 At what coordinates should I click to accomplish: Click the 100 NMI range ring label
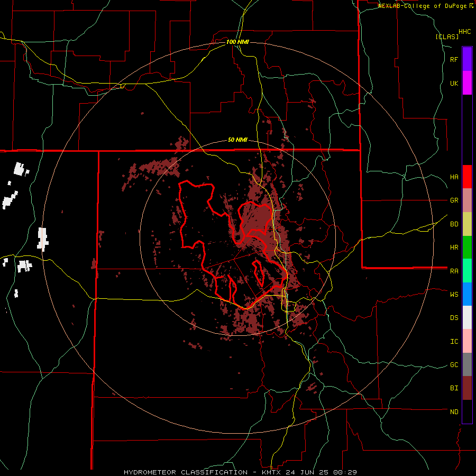[x=237, y=42]
